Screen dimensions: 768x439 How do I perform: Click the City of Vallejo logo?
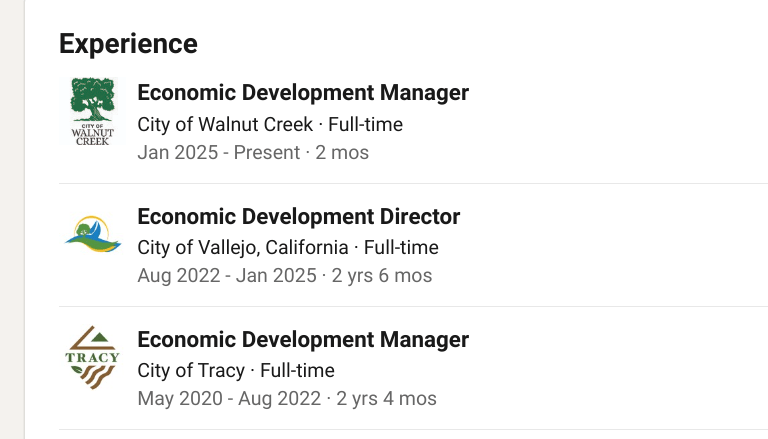pyautogui.click(x=93, y=235)
